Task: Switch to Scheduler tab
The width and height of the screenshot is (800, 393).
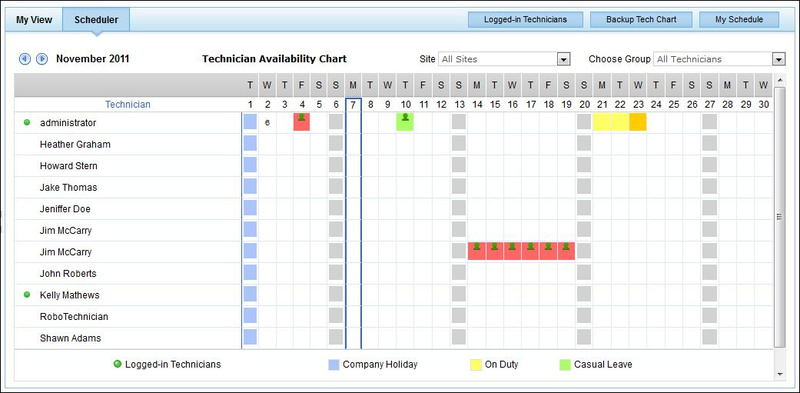Action: [96, 20]
